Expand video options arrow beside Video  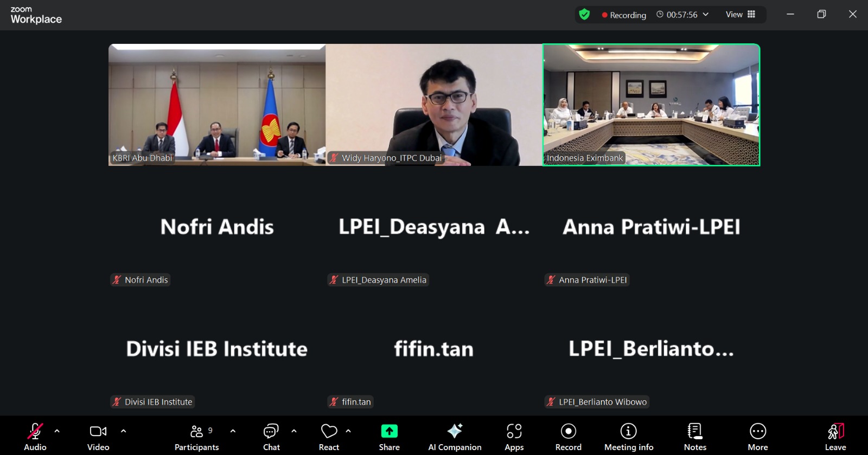(123, 431)
